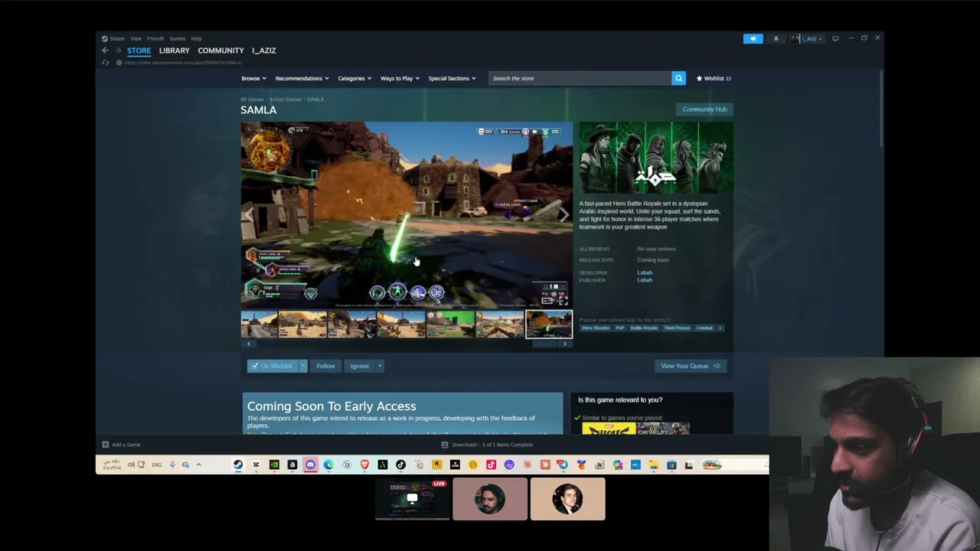The width and height of the screenshot is (980, 551).
Task: Open Big Picture mode monitor icon
Action: [x=835, y=38]
